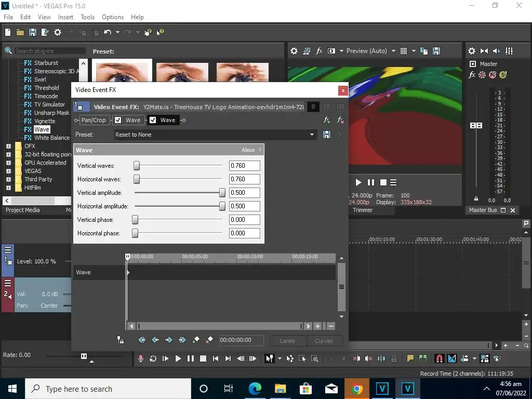The height and width of the screenshot is (399, 532).
Task: Click the Downmix Output icon
Action: coord(484,51)
